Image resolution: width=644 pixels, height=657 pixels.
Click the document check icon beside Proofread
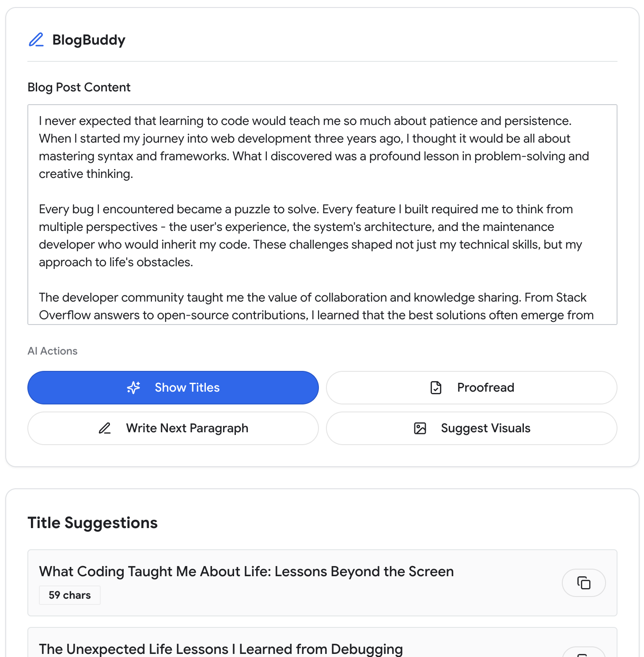point(436,388)
